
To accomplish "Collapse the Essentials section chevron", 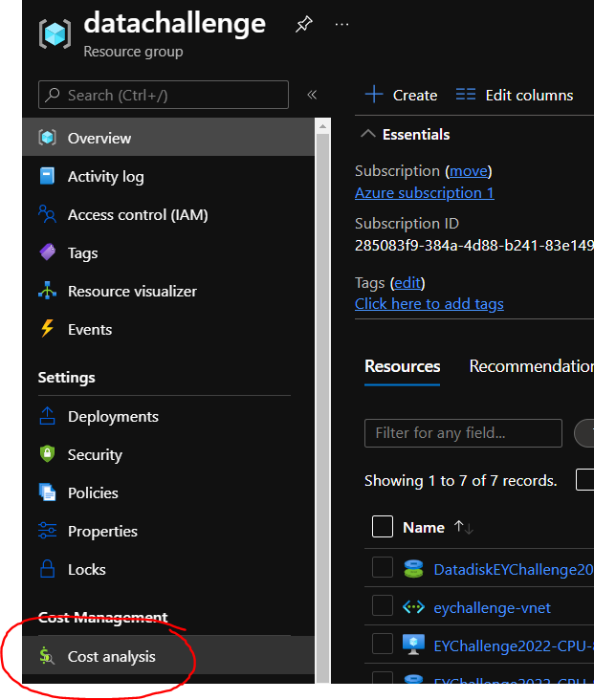I will click(367, 134).
